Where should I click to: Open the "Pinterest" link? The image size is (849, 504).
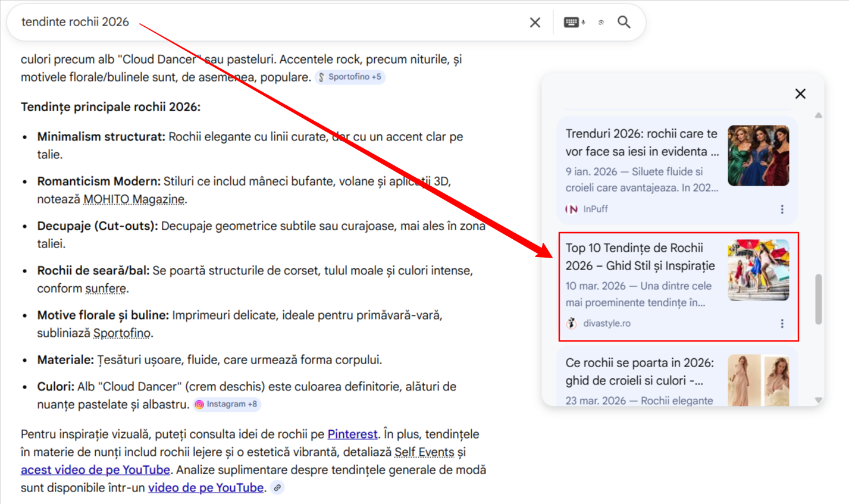click(x=352, y=434)
